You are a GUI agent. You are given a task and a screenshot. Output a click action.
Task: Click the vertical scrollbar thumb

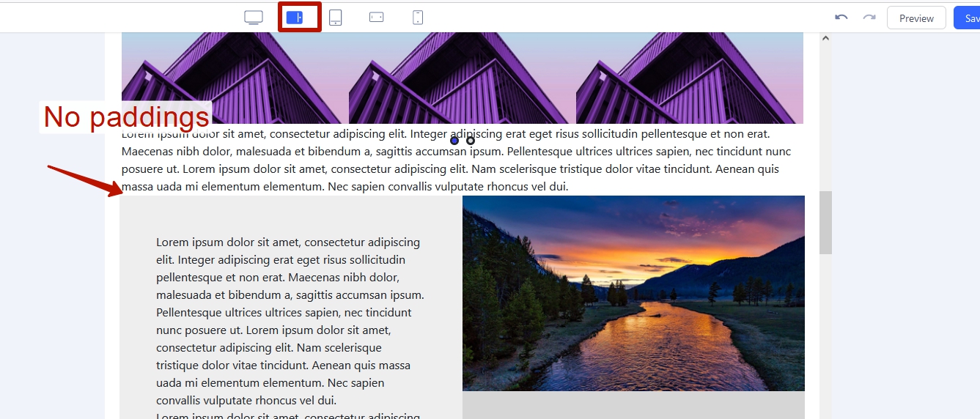(825, 222)
